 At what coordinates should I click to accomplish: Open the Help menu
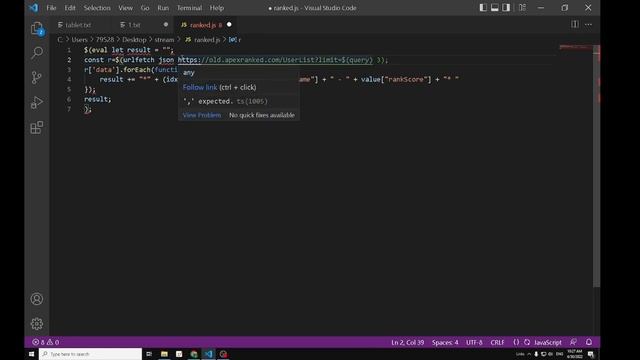pyautogui.click(x=217, y=8)
